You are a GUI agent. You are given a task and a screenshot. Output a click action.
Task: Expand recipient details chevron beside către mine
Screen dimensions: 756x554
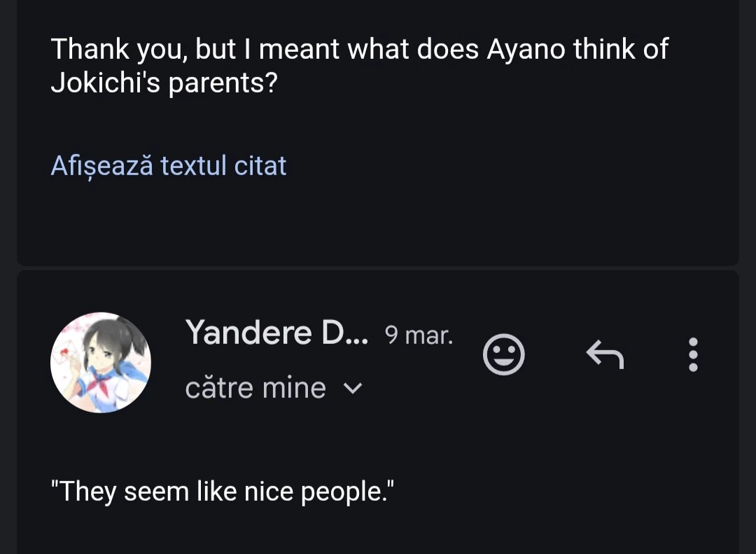354,388
